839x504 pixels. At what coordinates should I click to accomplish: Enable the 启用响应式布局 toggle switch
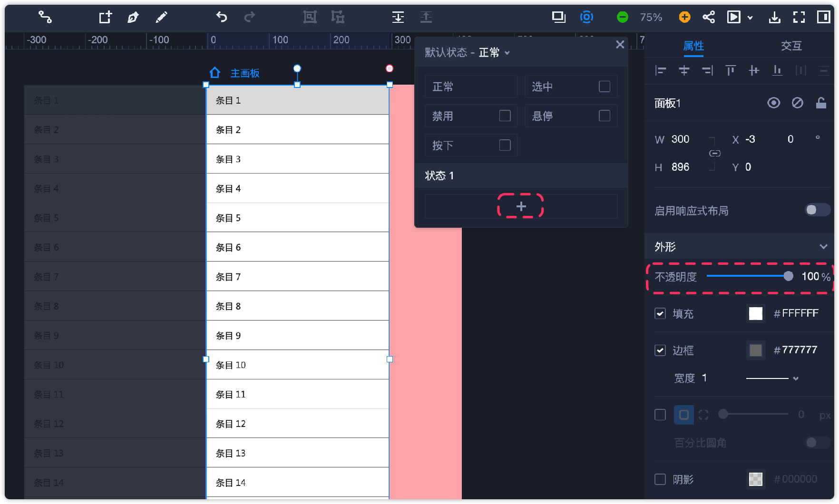pos(817,210)
